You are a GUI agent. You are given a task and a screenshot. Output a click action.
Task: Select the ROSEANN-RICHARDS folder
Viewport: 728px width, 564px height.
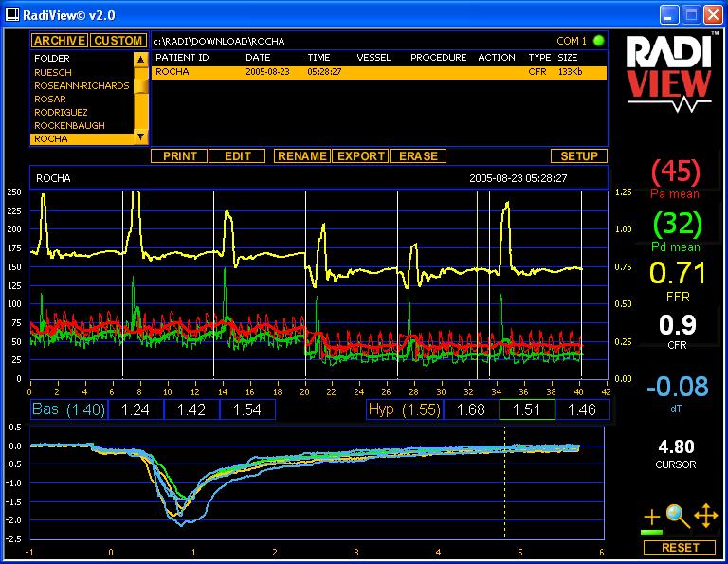pos(82,86)
